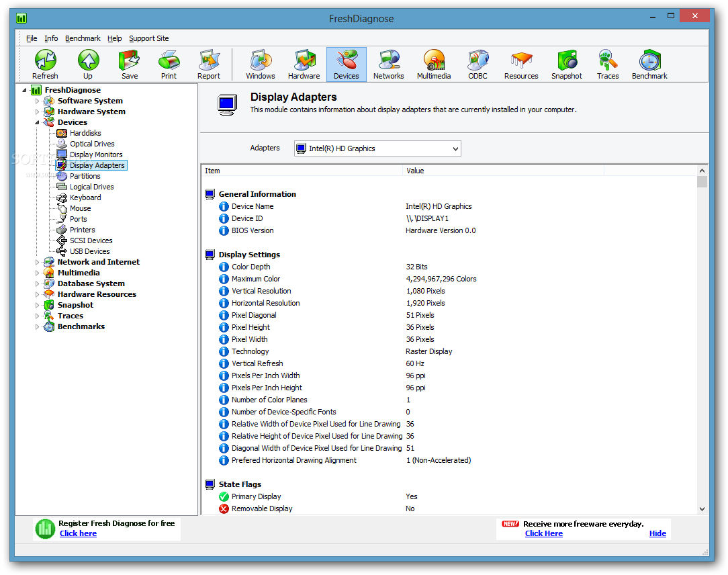Select the Vertical Refresh row
This screenshot has height=575, width=728.
pyautogui.click(x=449, y=363)
